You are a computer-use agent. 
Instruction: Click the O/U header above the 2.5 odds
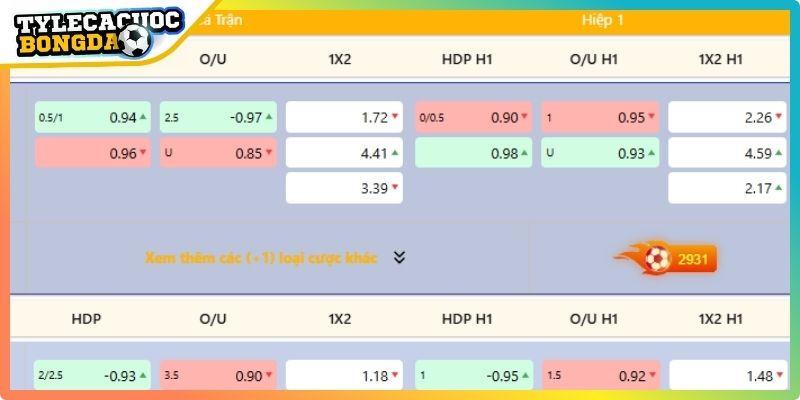pyautogui.click(x=213, y=60)
